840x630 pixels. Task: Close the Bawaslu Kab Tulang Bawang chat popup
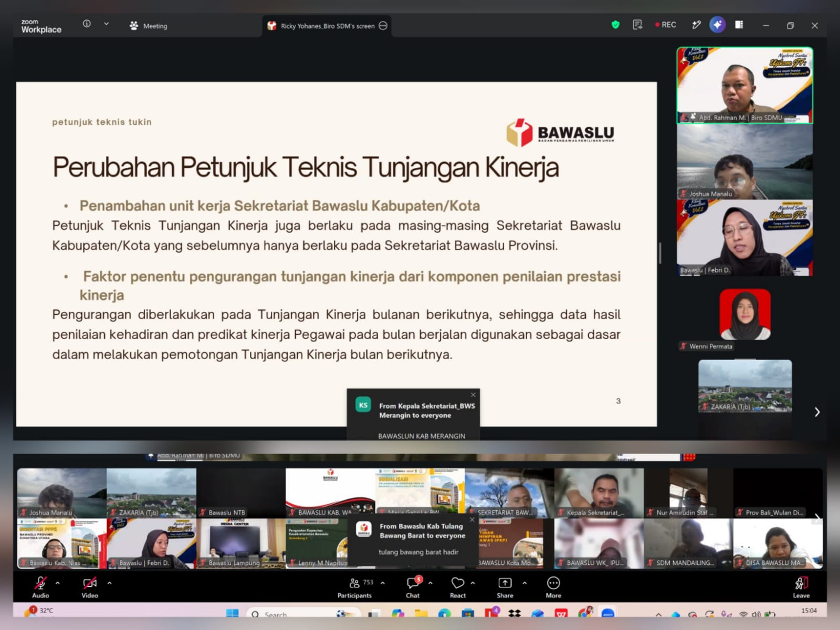[472, 520]
